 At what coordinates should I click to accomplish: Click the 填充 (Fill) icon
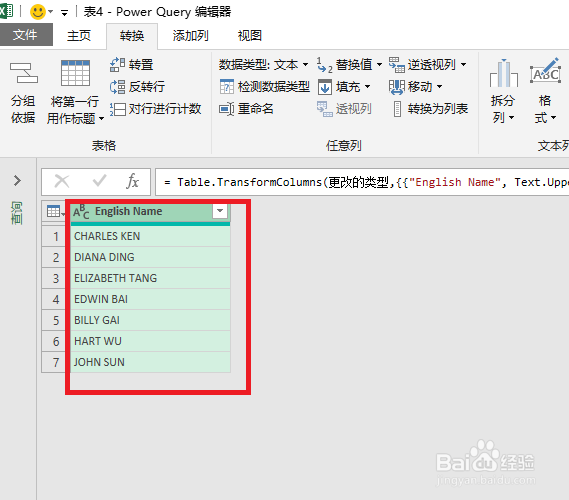(x=325, y=87)
